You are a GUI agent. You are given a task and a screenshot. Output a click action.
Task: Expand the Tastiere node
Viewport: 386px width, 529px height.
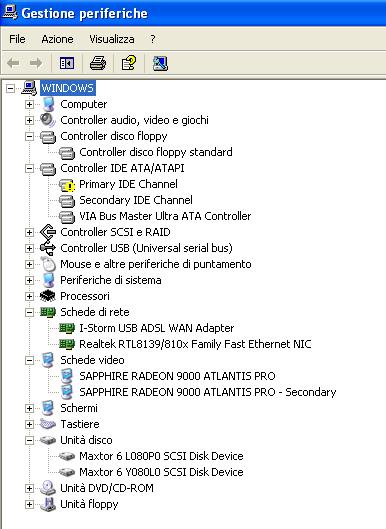pyautogui.click(x=29, y=424)
